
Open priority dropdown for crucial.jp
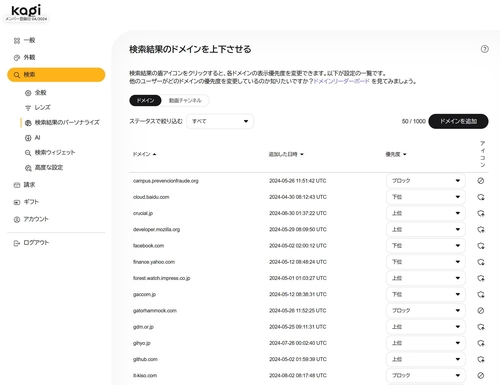(426, 213)
